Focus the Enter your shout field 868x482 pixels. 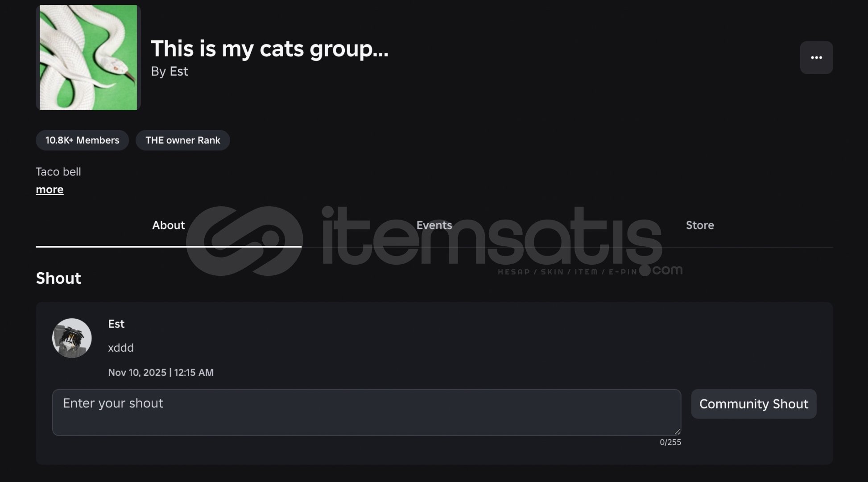click(367, 412)
